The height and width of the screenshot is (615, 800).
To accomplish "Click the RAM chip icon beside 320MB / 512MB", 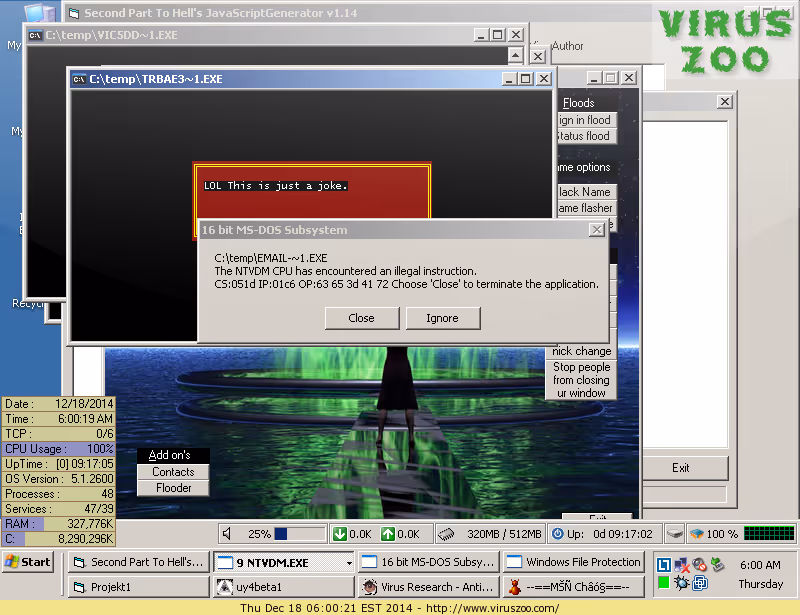I will point(446,534).
